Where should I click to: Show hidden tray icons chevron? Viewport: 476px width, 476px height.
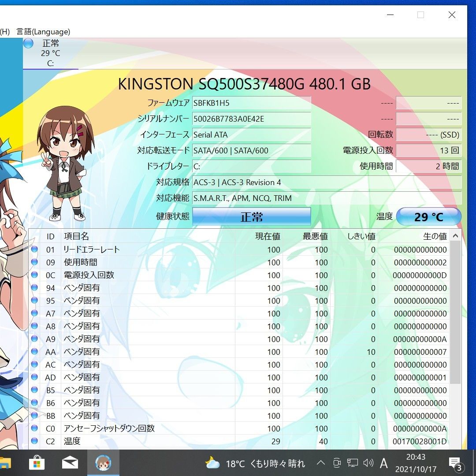click(321, 463)
